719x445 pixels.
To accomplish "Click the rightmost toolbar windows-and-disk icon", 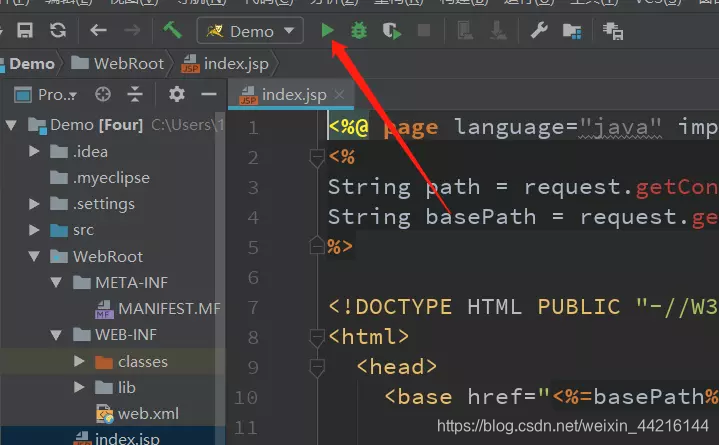I will [x=613, y=31].
